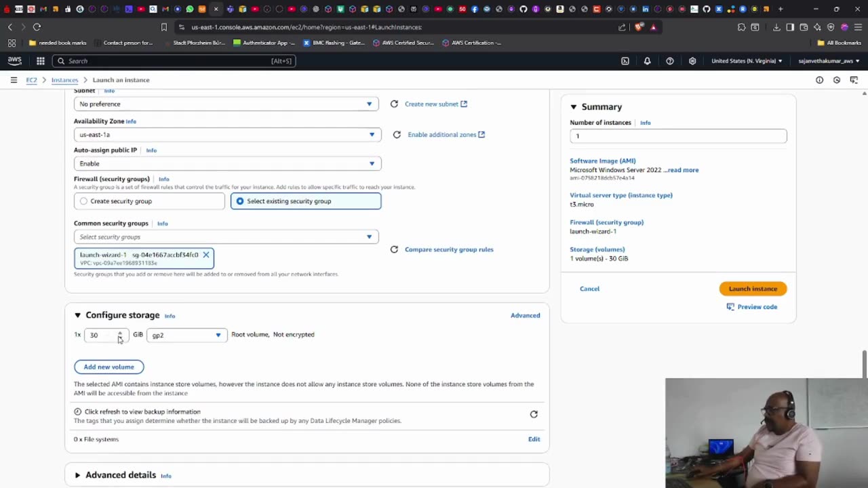Click the share icon in address bar
This screenshot has width=868, height=488.
[x=622, y=27]
